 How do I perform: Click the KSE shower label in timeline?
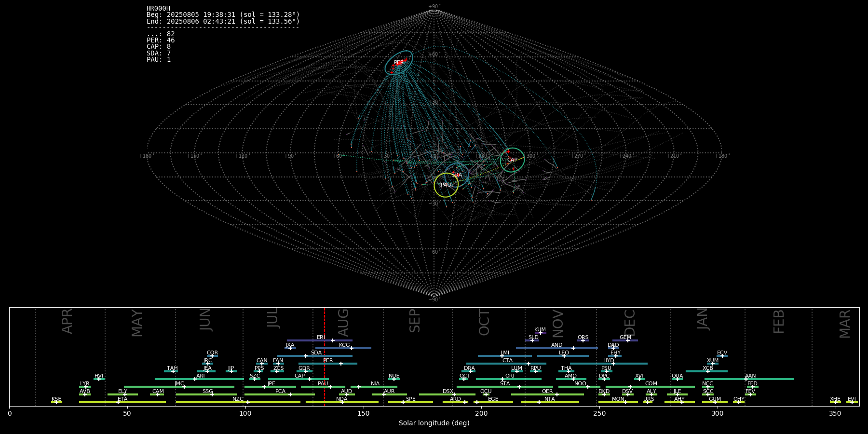(56, 399)
